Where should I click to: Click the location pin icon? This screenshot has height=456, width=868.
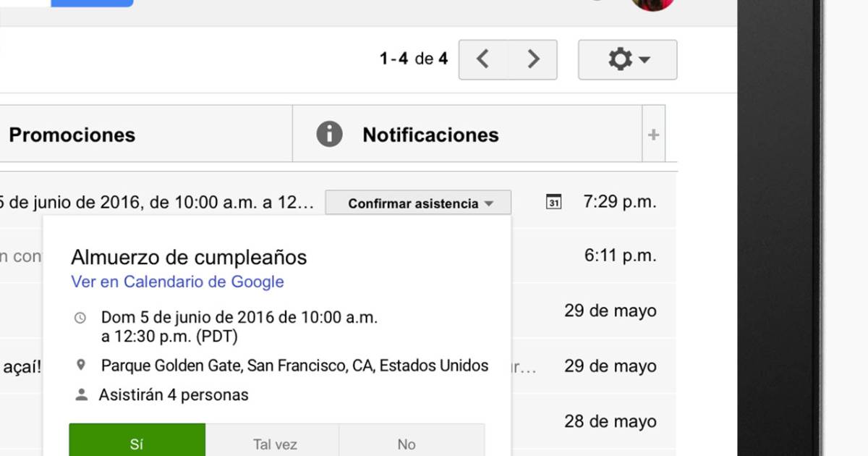tap(81, 366)
